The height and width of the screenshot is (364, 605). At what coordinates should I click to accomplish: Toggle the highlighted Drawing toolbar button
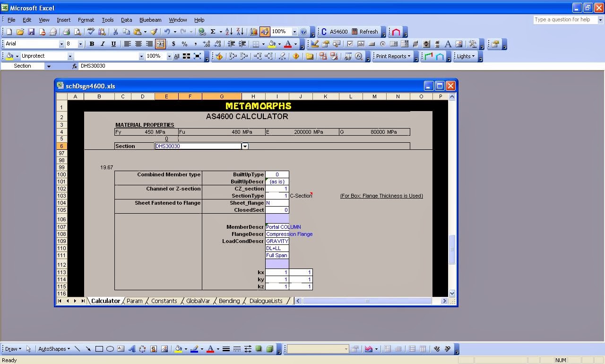(x=265, y=32)
